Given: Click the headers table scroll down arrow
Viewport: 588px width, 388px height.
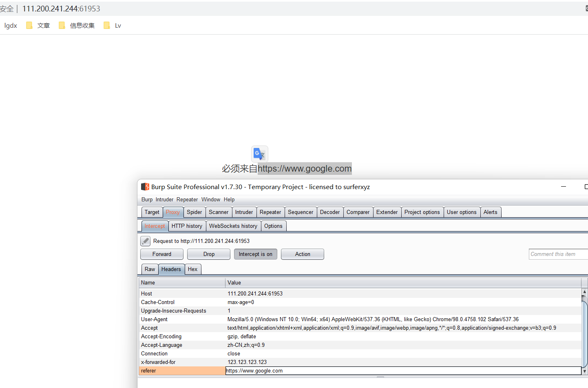Looking at the screenshot, I should point(584,371).
